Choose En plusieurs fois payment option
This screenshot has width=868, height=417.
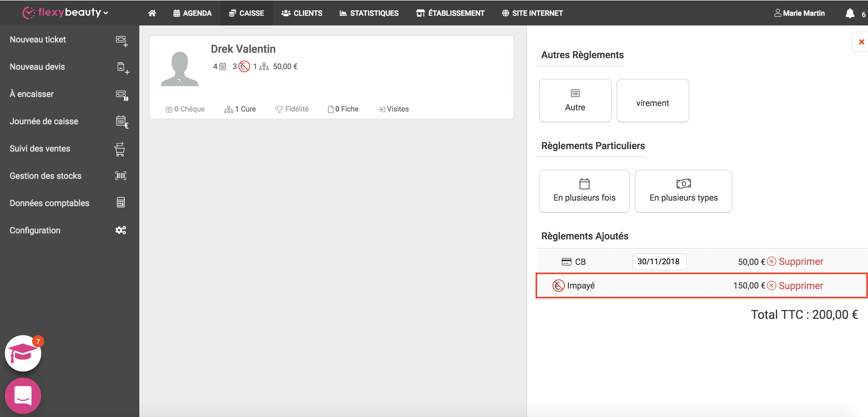pos(584,191)
